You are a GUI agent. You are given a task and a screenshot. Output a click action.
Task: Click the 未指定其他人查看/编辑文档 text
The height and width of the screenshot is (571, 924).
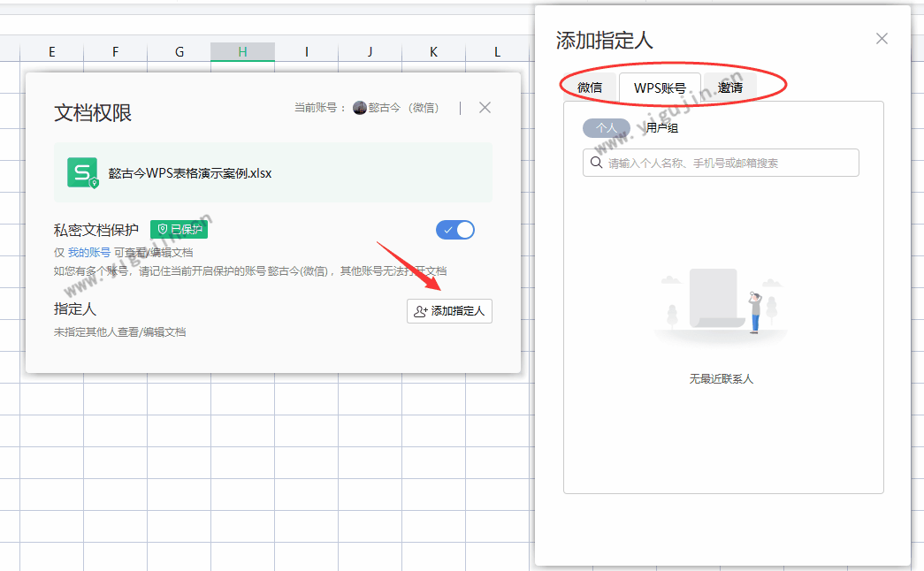pyautogui.click(x=119, y=332)
